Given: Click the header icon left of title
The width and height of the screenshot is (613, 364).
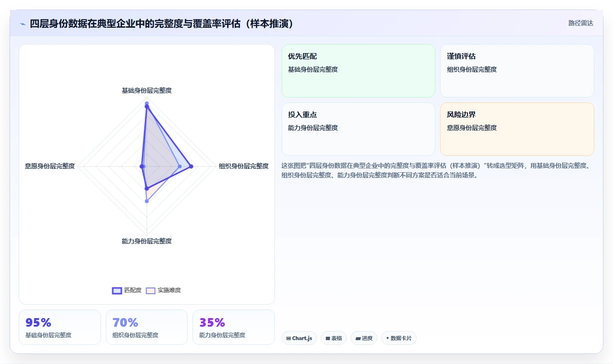Looking at the screenshot, I should coord(23,24).
